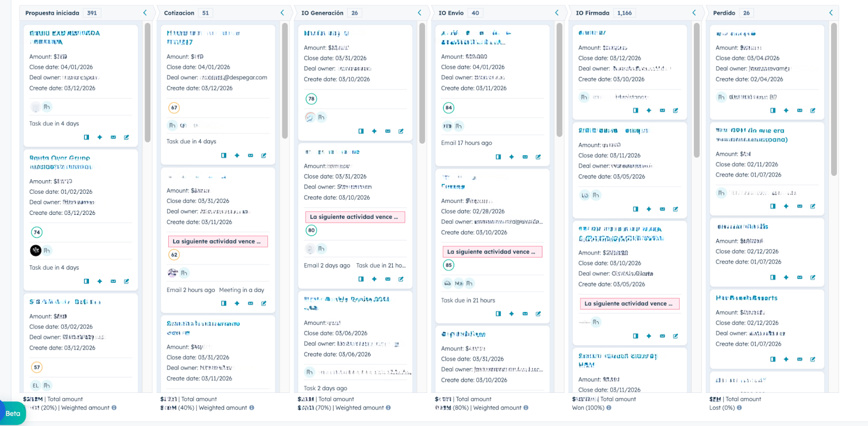This screenshot has height=426, width=868.
Task: Click Propuesta iniciada column scrollbar
Action: [x=148, y=82]
